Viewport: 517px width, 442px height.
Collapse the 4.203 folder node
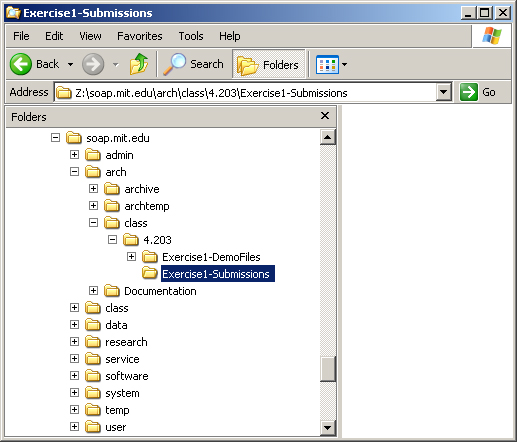(112, 240)
